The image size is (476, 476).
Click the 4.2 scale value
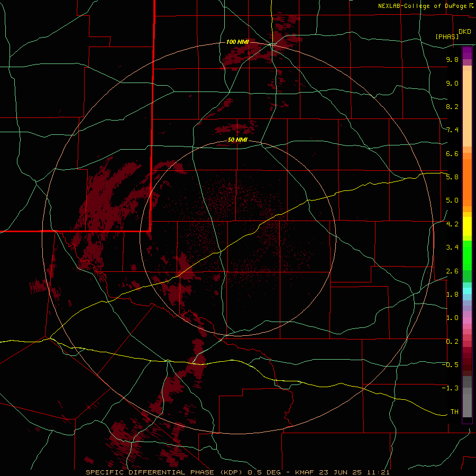[452, 224]
